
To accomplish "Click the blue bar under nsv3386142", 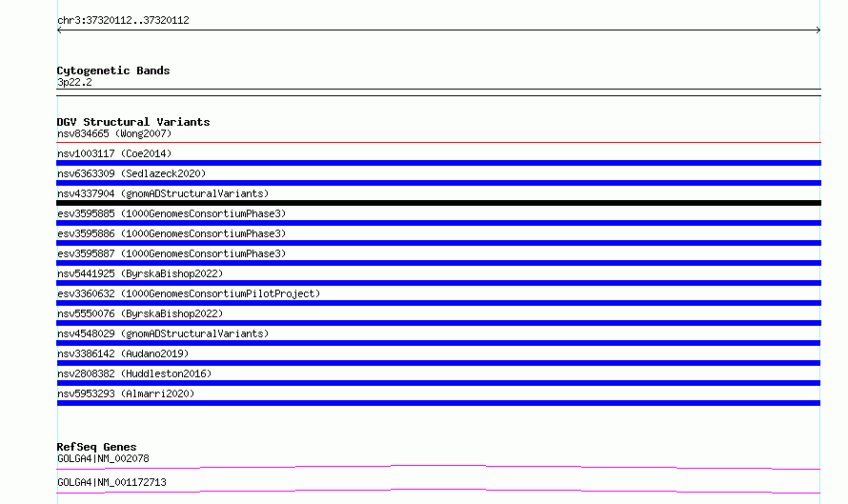I will [438, 363].
